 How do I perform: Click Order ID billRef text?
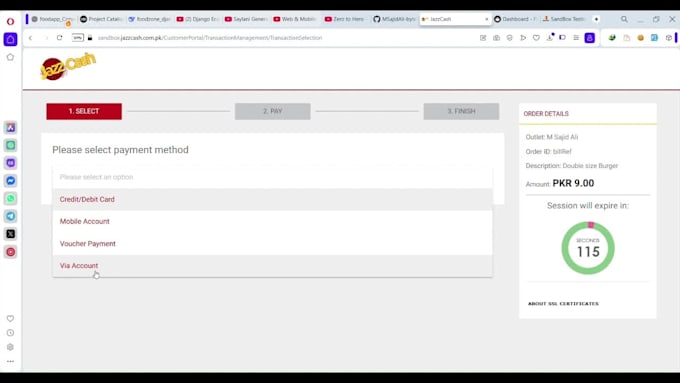549,151
